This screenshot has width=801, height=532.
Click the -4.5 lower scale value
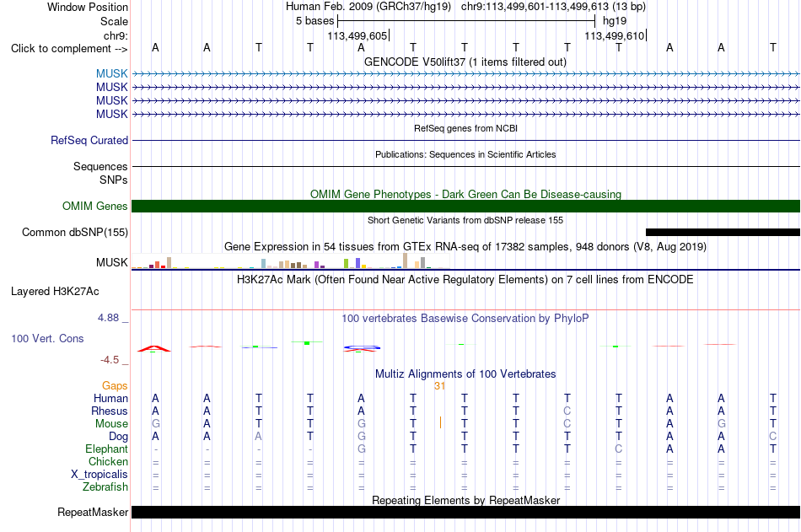pyautogui.click(x=110, y=360)
